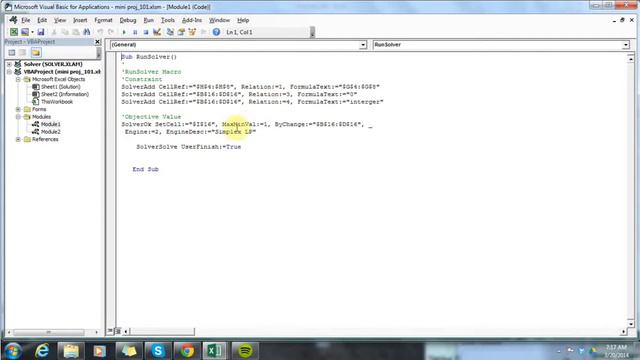This screenshot has height=360, width=640.
Task: Open Find with the binoculars icon
Action: click(87, 32)
